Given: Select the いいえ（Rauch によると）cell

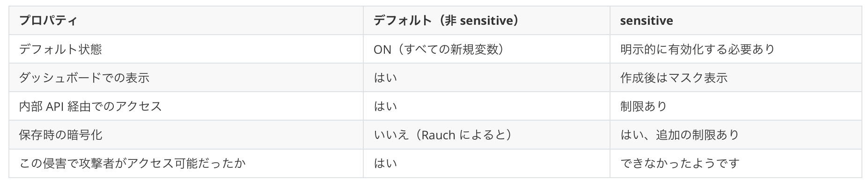Looking at the screenshot, I should click(x=442, y=135).
